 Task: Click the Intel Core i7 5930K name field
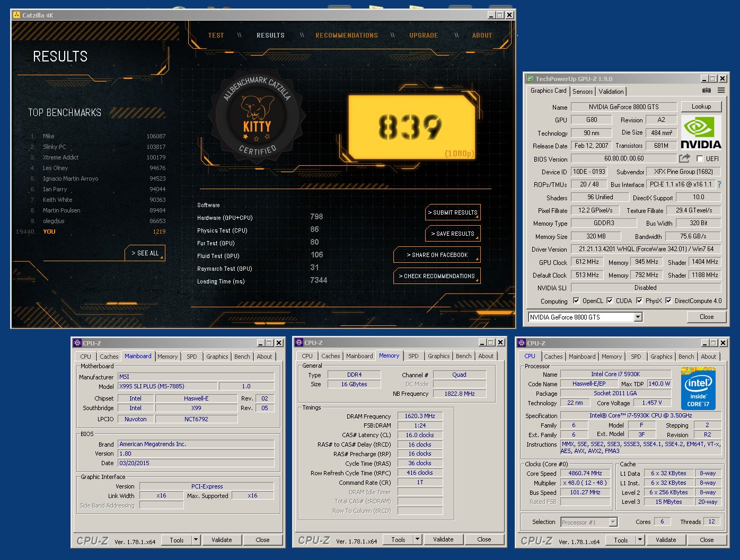click(615, 374)
